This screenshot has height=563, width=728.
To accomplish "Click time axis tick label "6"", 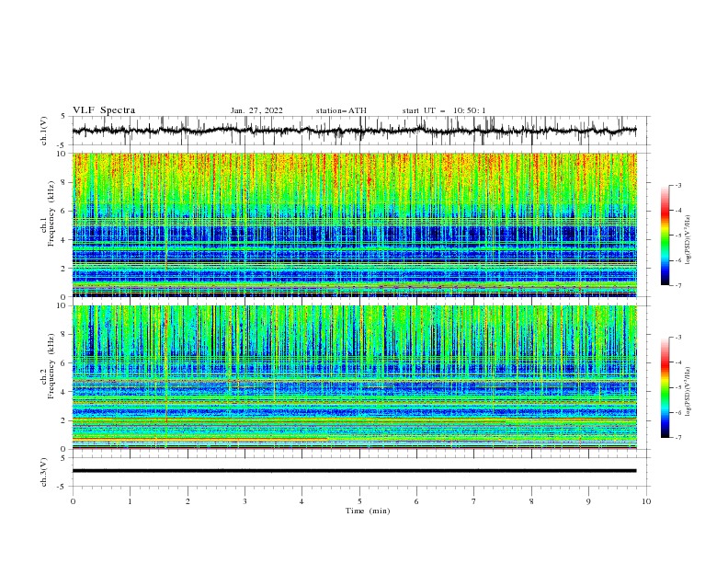I will pyautogui.click(x=416, y=501).
